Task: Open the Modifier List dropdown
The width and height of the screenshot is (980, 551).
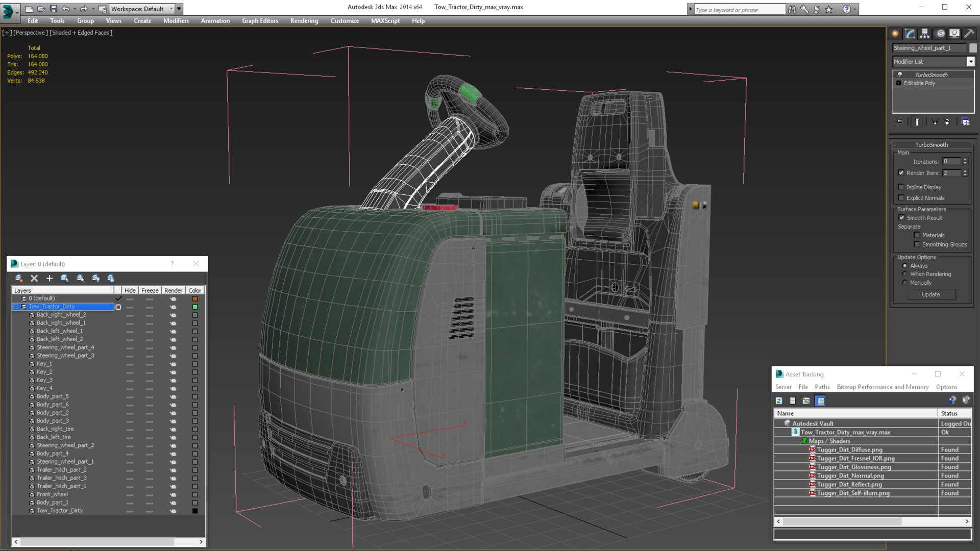Action: coord(970,62)
